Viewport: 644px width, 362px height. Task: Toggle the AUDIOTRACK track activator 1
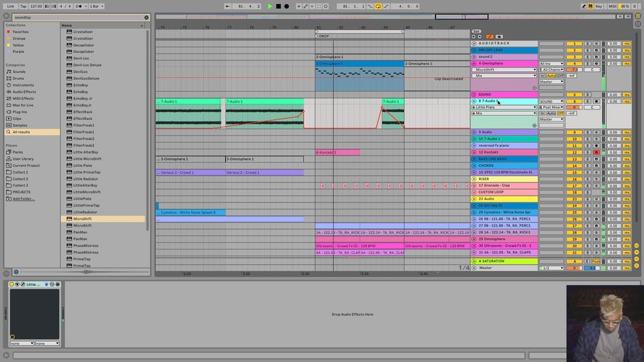click(x=574, y=44)
